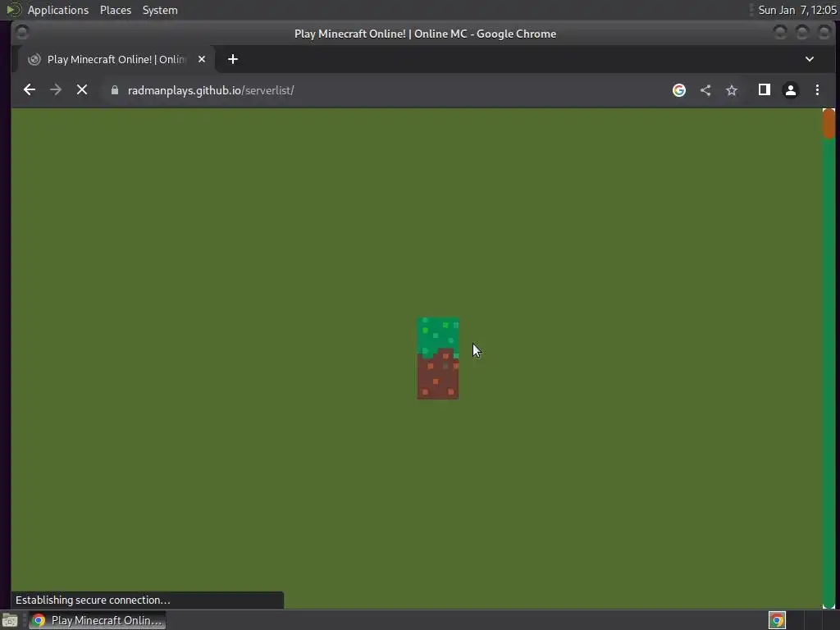Stop loading the page
The image size is (840, 630).
pos(82,90)
